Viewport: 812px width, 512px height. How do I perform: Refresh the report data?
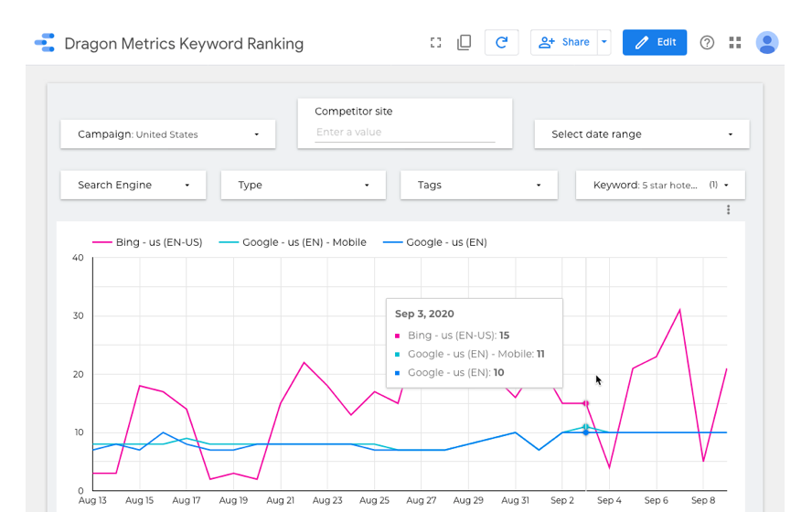click(x=501, y=42)
